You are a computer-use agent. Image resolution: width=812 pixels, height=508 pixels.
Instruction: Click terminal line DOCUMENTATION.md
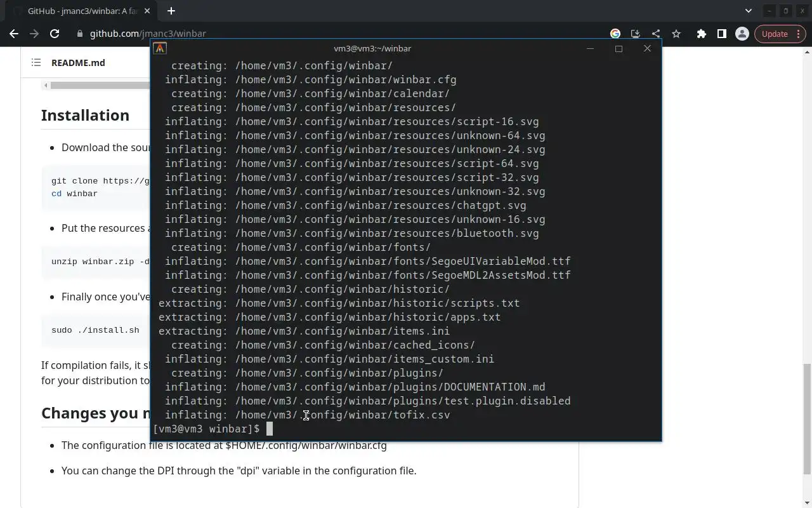pyautogui.click(x=355, y=387)
